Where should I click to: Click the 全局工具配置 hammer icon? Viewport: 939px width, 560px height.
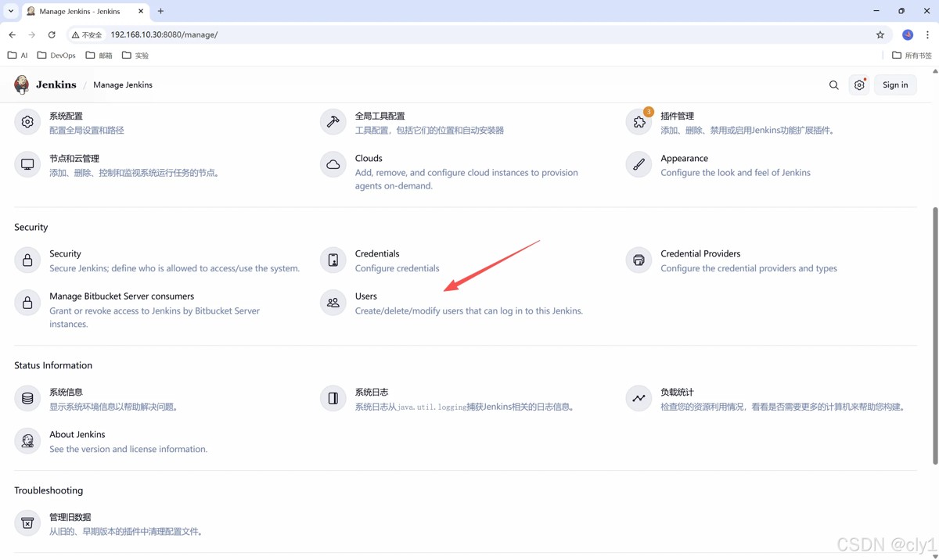click(333, 122)
